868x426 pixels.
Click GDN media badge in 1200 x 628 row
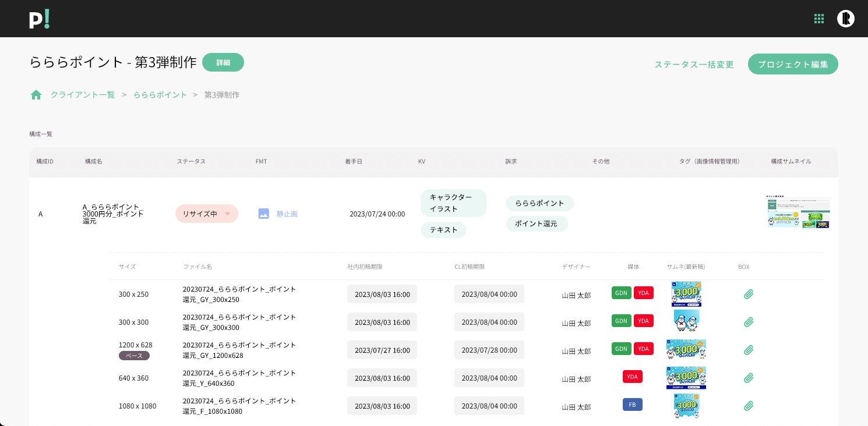point(622,349)
